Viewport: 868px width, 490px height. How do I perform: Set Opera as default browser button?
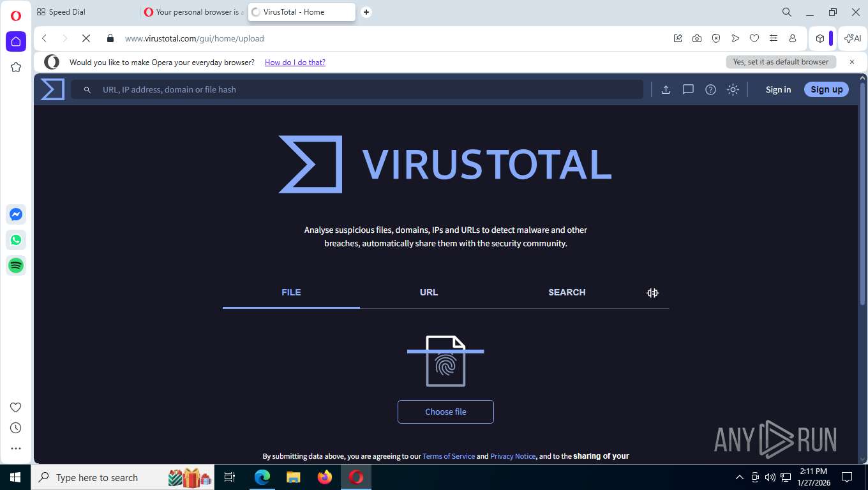point(781,62)
